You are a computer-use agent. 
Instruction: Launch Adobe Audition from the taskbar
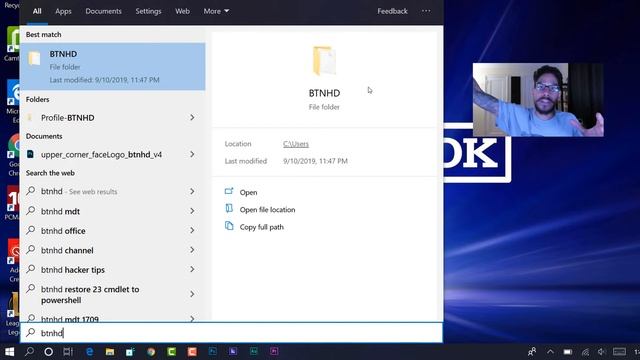253,351
